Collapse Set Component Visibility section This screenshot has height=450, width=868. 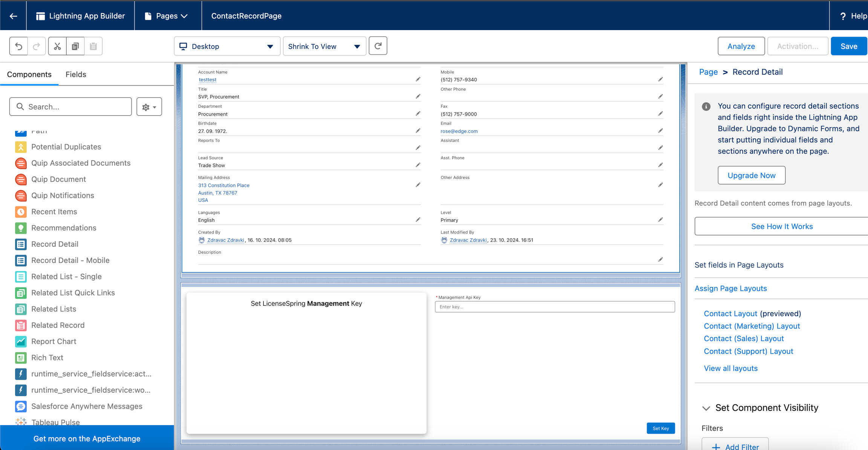[x=706, y=408]
